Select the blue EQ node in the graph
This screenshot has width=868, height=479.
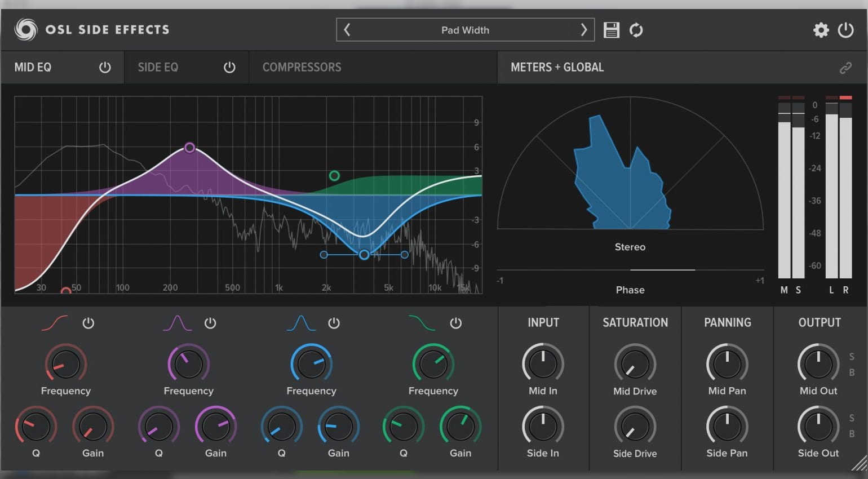point(364,255)
